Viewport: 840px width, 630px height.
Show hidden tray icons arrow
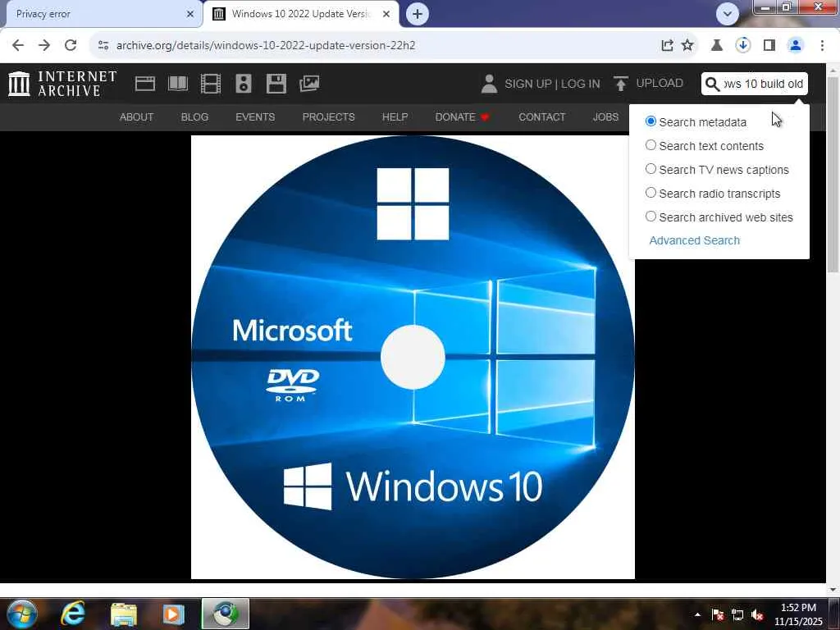(x=697, y=614)
